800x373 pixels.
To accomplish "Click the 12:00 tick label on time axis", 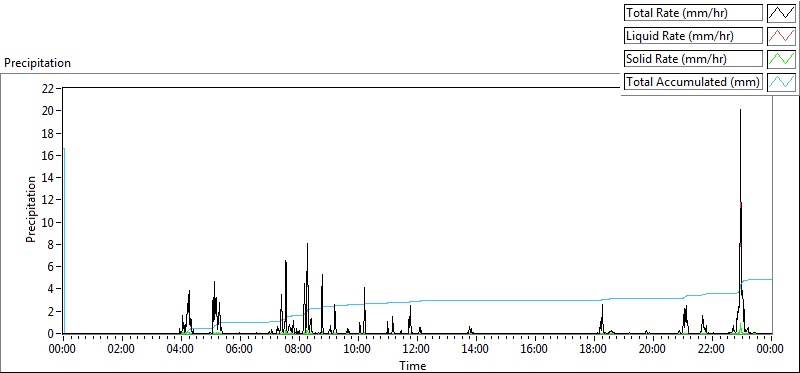I will click(417, 349).
